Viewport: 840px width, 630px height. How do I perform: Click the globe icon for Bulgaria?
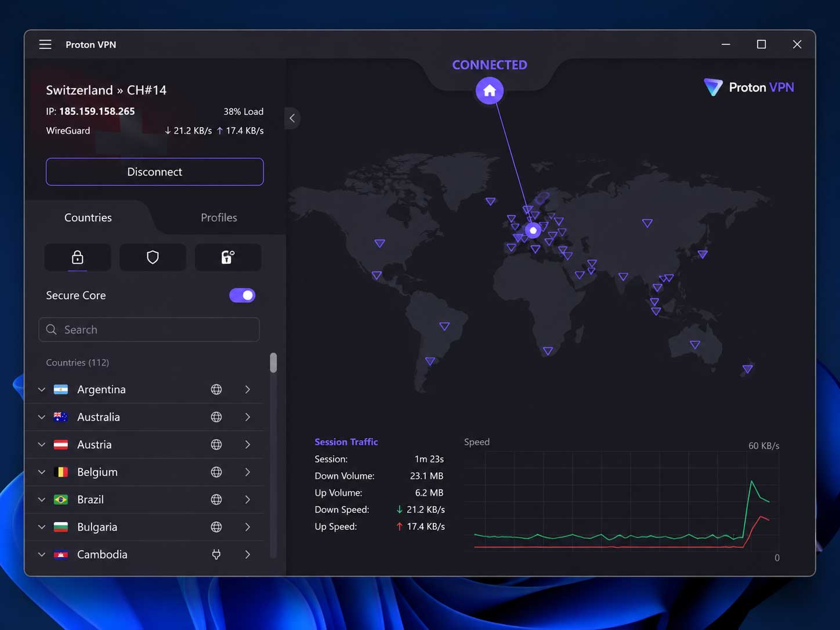coord(216,527)
